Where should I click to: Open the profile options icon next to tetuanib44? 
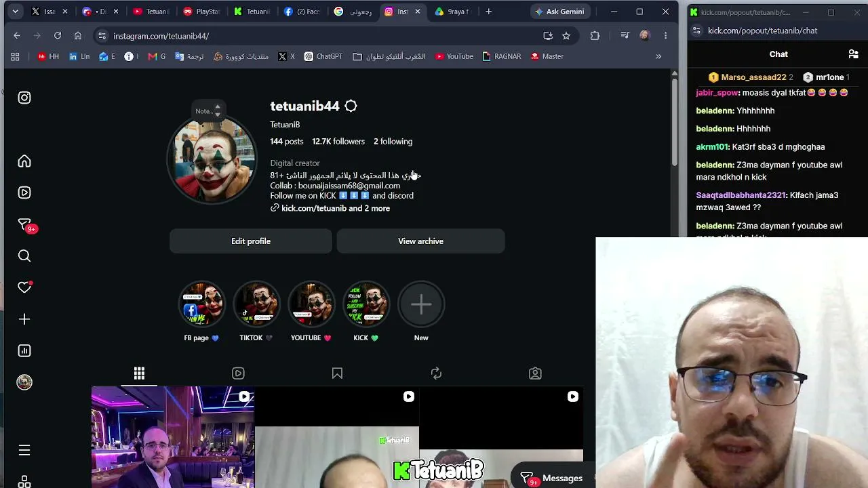coord(351,106)
